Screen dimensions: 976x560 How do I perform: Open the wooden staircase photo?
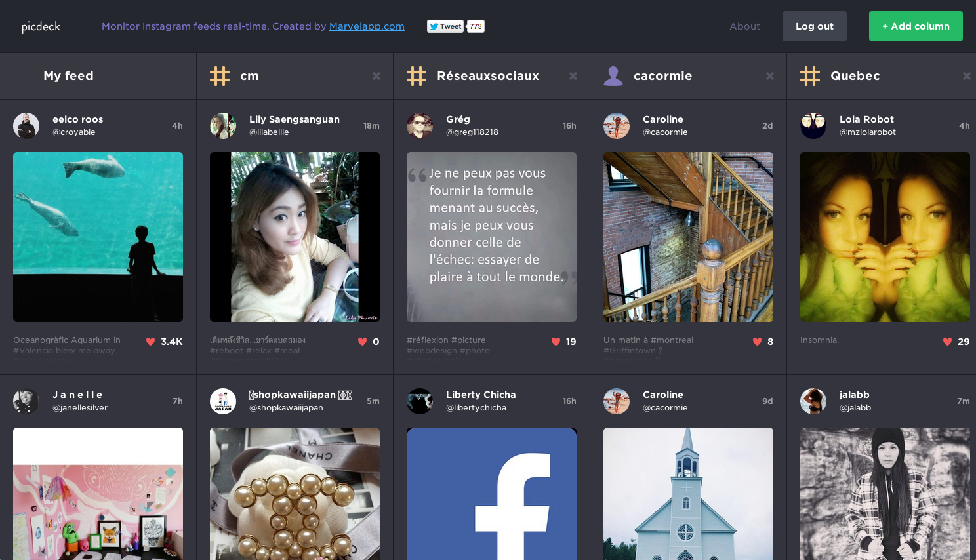pos(688,237)
